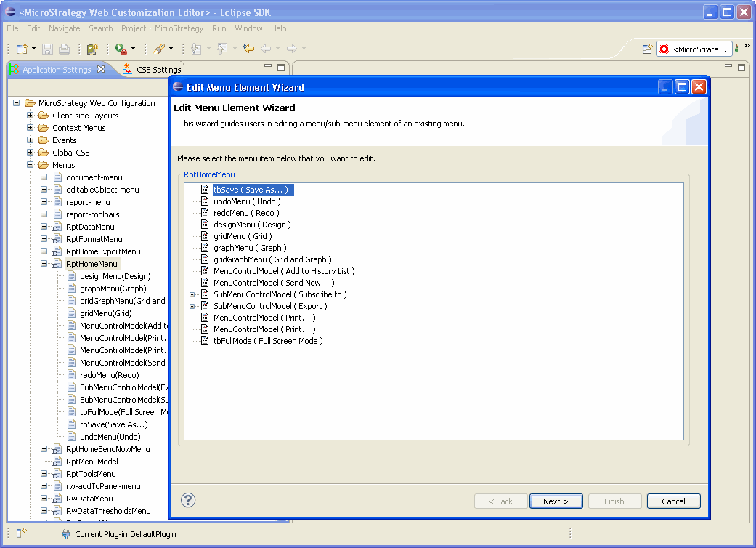This screenshot has width=756, height=548.
Task: Open the Window menu
Action: tap(249, 28)
